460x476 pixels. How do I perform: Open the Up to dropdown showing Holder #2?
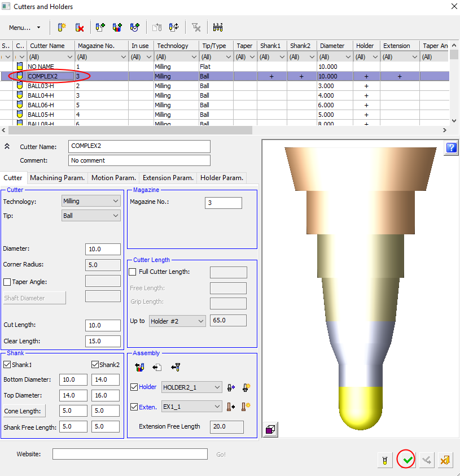pyautogui.click(x=177, y=321)
